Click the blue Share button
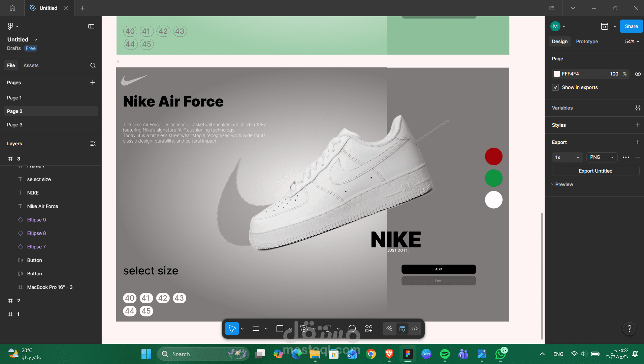The image size is (644, 364). coord(631,26)
